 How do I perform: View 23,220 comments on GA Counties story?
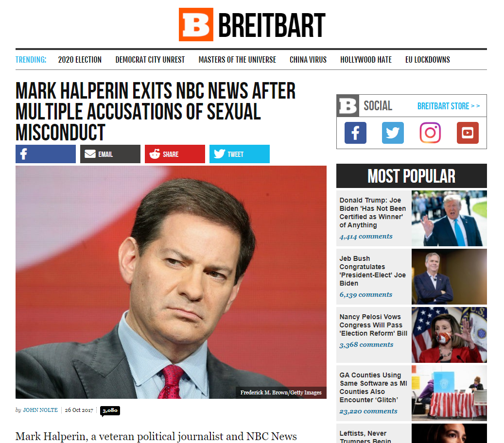click(368, 411)
